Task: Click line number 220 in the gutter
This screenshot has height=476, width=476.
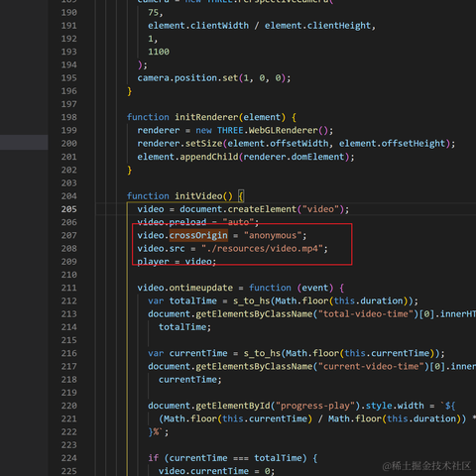Action: point(68,406)
